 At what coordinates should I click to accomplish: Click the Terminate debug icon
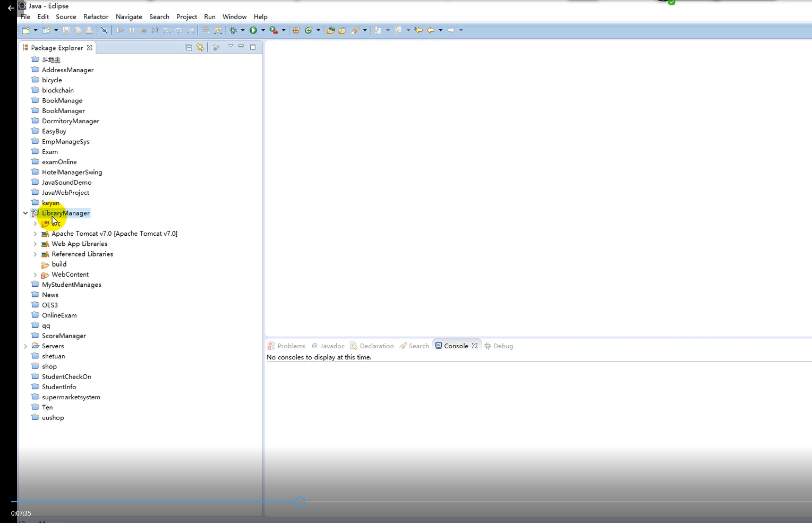pyautogui.click(x=143, y=30)
